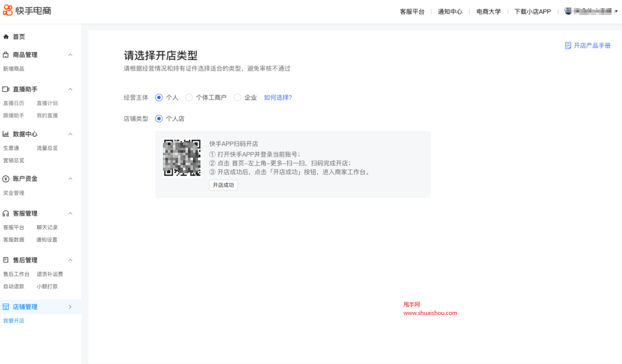Open 跟播助手 sidebar link
Image resolution: width=622 pixels, height=364 pixels.
point(14,115)
